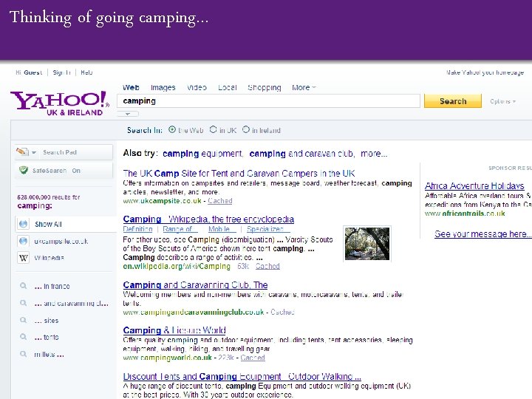Click magnifier icon next to and caravanning
This screenshot has height=399, width=532.
click(23, 303)
